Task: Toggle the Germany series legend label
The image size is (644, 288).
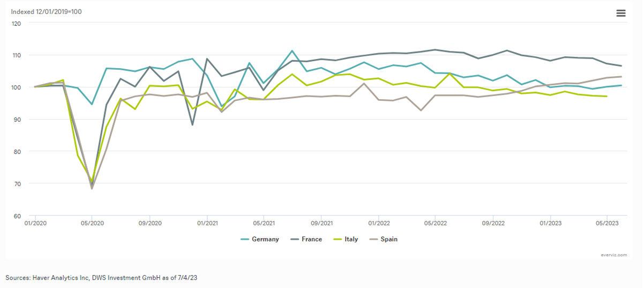Action: [266, 239]
